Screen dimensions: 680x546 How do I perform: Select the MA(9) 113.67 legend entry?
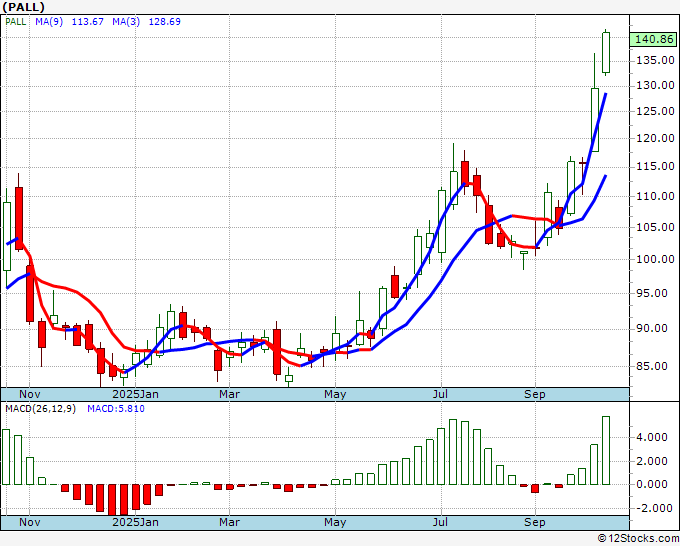pyautogui.click(x=73, y=23)
